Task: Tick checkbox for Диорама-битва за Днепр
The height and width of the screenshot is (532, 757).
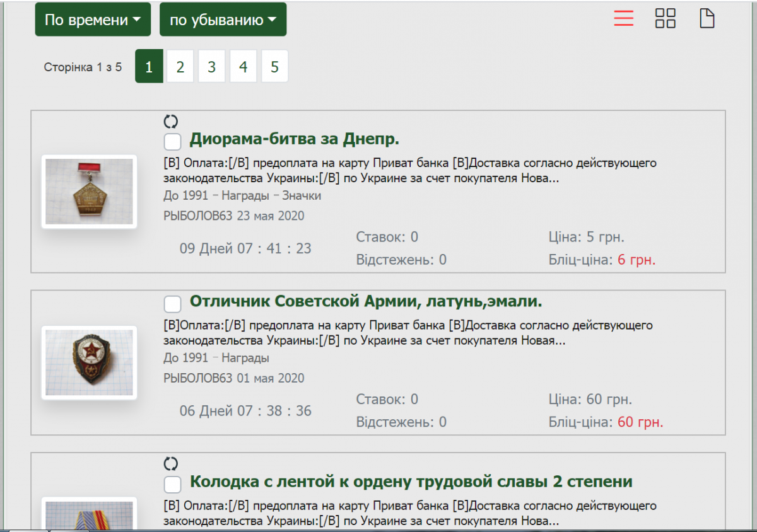Action: tap(173, 141)
